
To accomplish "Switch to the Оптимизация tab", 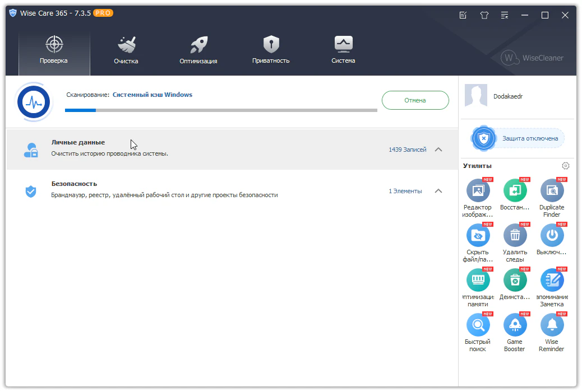I will pyautogui.click(x=198, y=49).
